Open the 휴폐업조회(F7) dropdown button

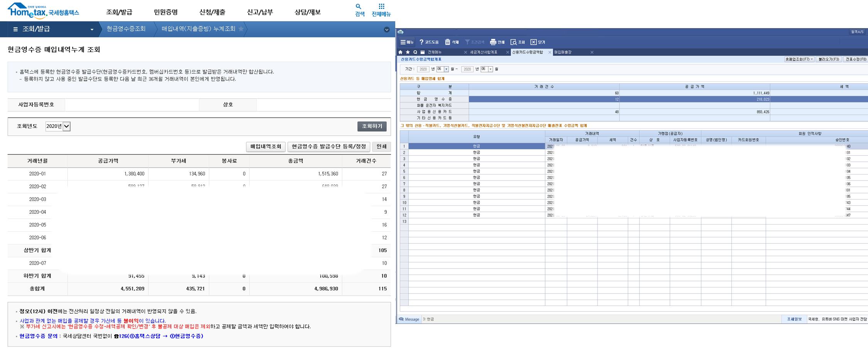(x=799, y=59)
